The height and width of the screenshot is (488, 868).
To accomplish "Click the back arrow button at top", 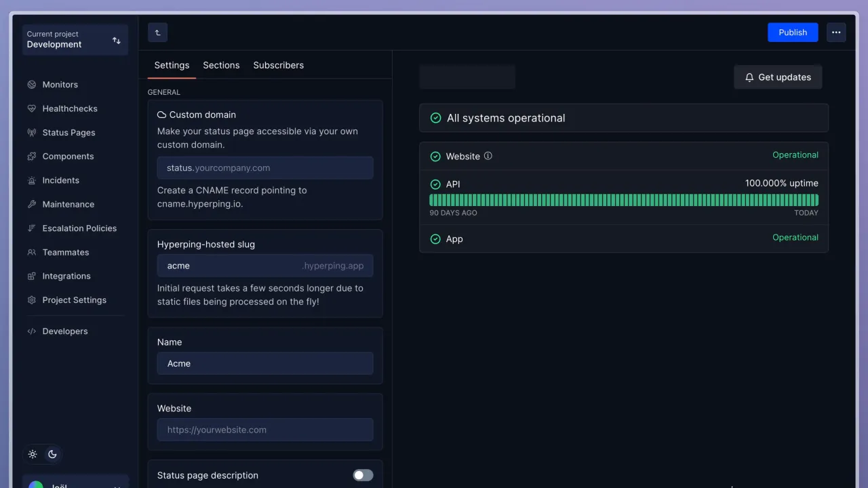I will (157, 33).
